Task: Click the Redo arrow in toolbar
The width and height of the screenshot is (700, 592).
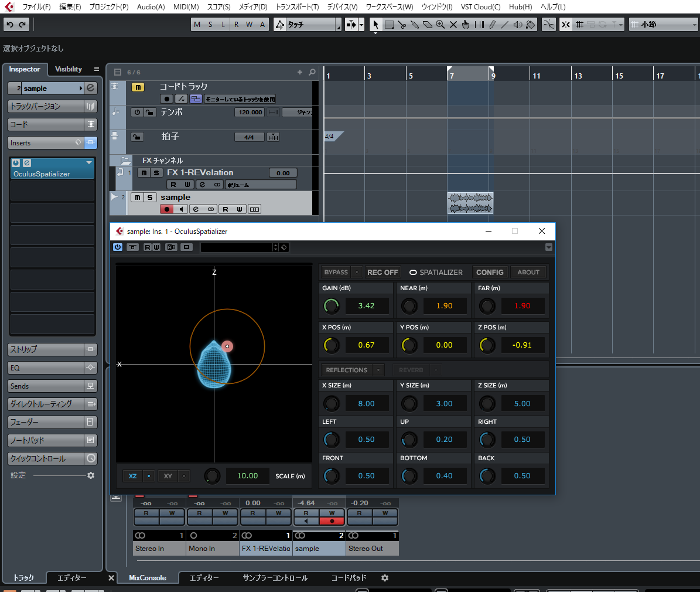Action: click(x=22, y=25)
